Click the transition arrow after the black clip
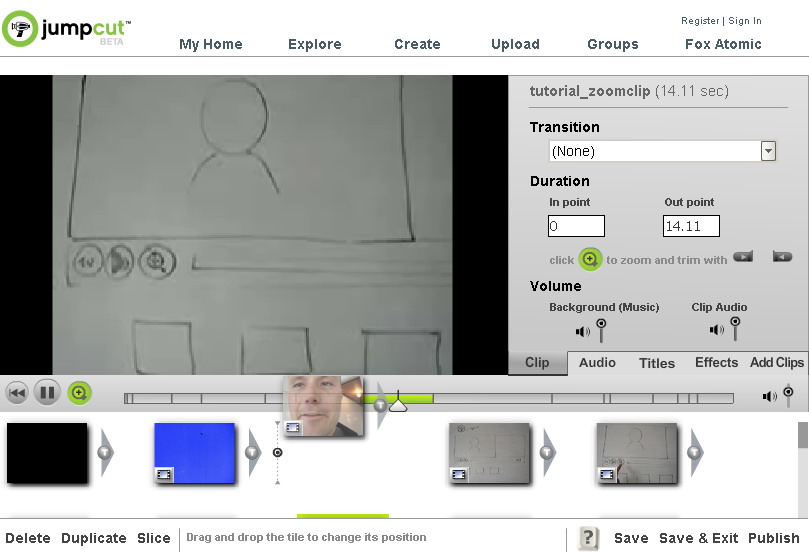Image resolution: width=809 pixels, height=557 pixels. tap(104, 453)
